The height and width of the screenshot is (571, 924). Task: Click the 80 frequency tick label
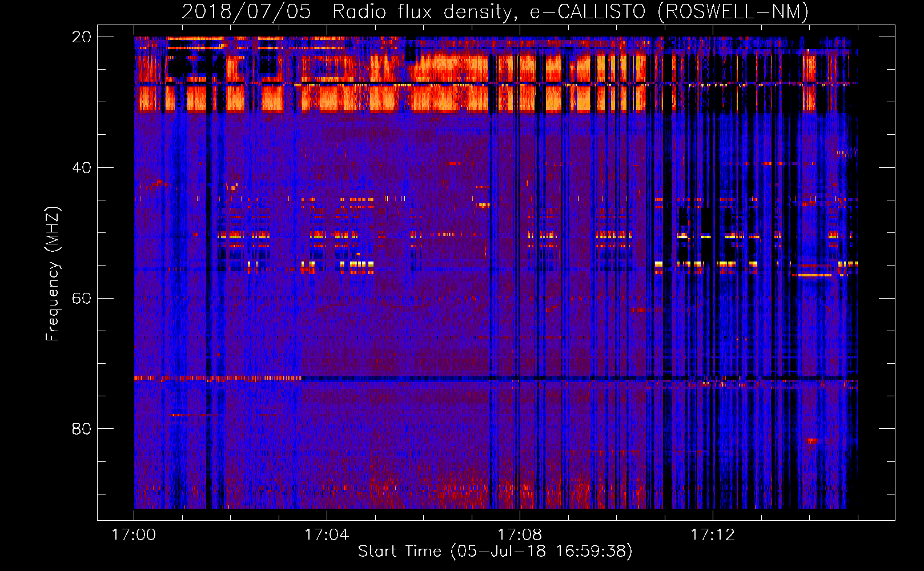(82, 429)
